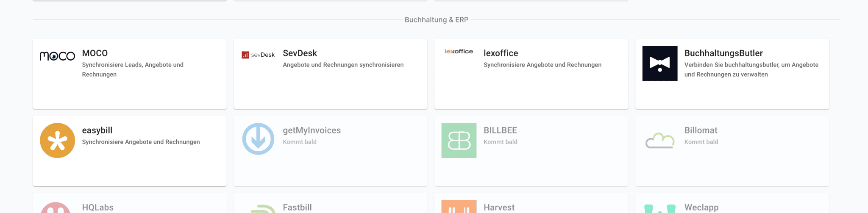Open the MOCO integration title
Viewport: 868px width, 213px height.
(x=95, y=53)
